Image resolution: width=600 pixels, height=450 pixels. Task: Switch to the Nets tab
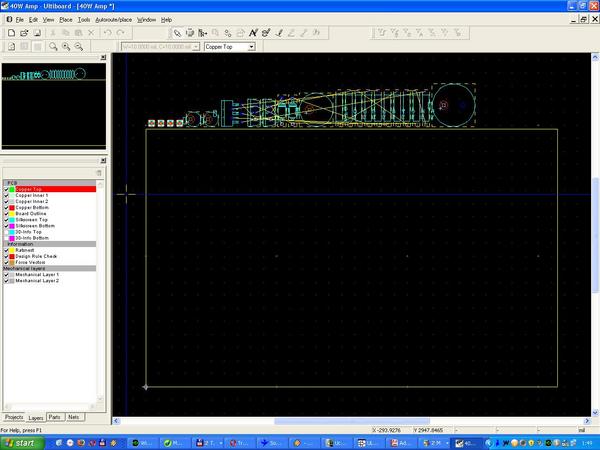click(x=74, y=416)
